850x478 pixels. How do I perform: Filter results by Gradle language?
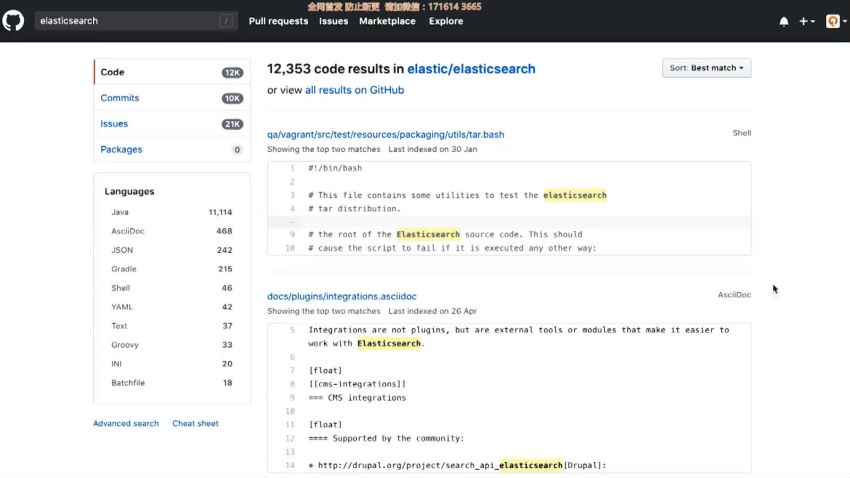(x=171, y=269)
